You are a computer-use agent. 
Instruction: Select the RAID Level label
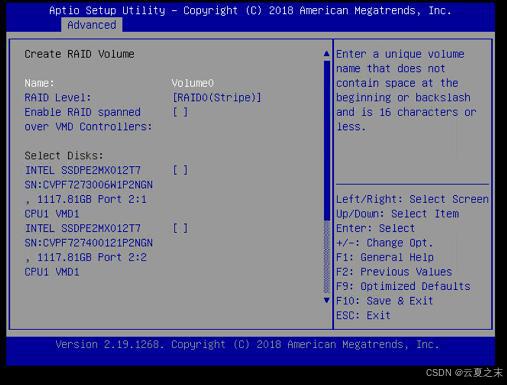coord(58,98)
